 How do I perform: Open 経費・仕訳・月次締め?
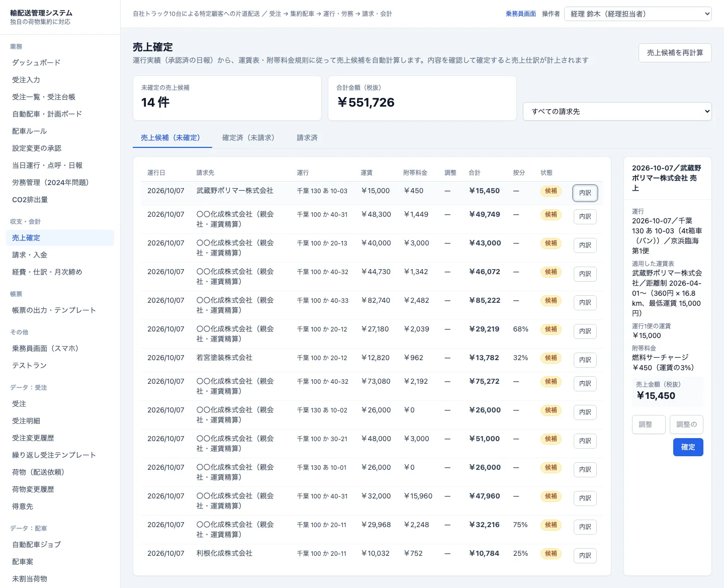tap(60, 272)
